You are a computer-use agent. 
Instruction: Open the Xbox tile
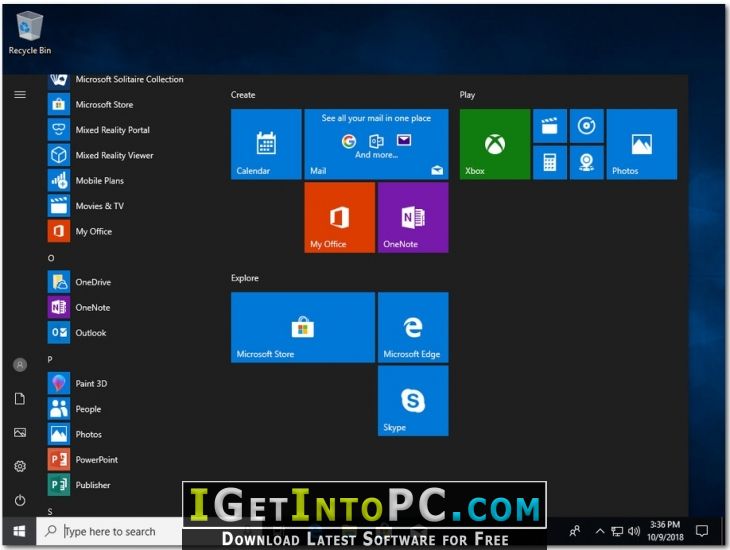pyautogui.click(x=495, y=144)
